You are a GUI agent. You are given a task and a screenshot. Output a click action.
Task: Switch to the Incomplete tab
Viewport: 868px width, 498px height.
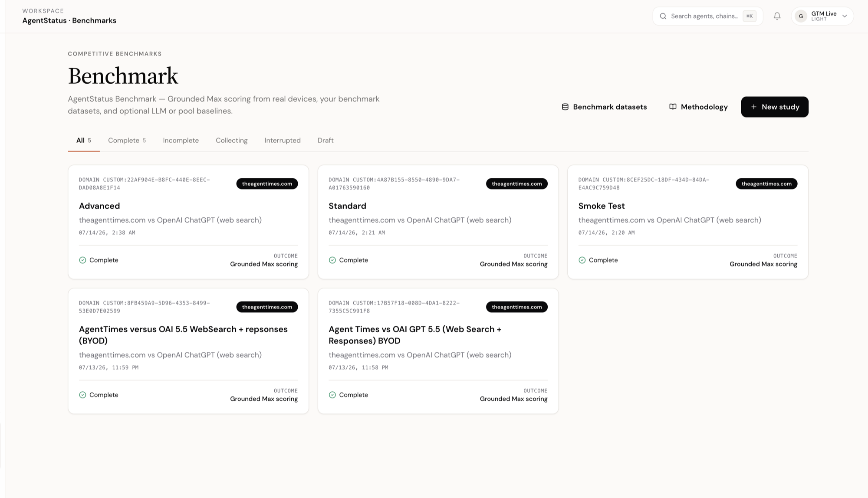pyautogui.click(x=181, y=141)
